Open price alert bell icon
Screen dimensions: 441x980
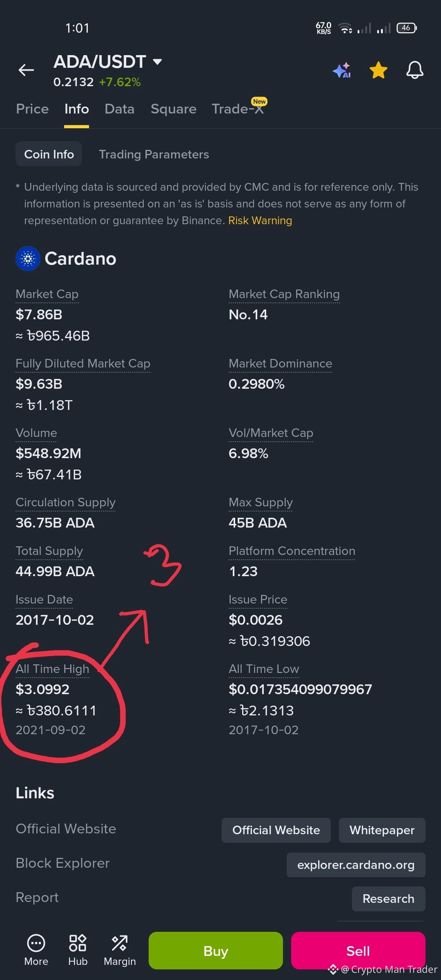pyautogui.click(x=414, y=70)
